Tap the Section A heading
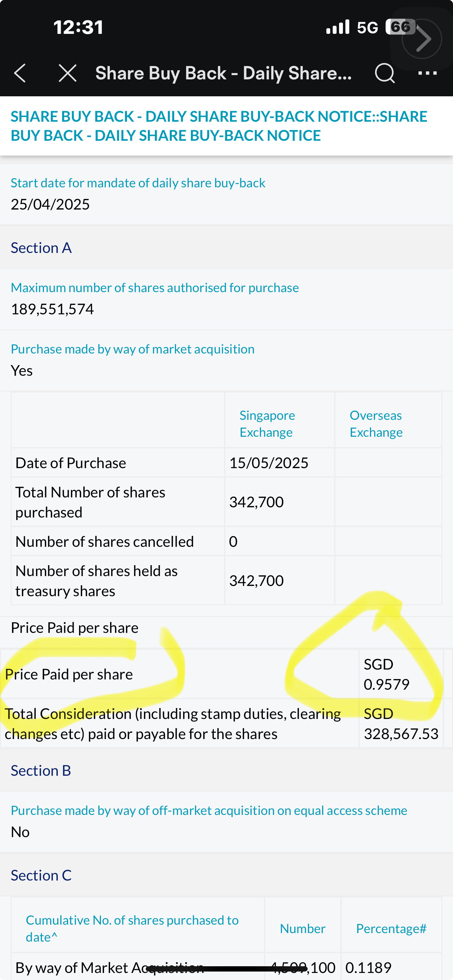The image size is (453, 980). [x=41, y=248]
